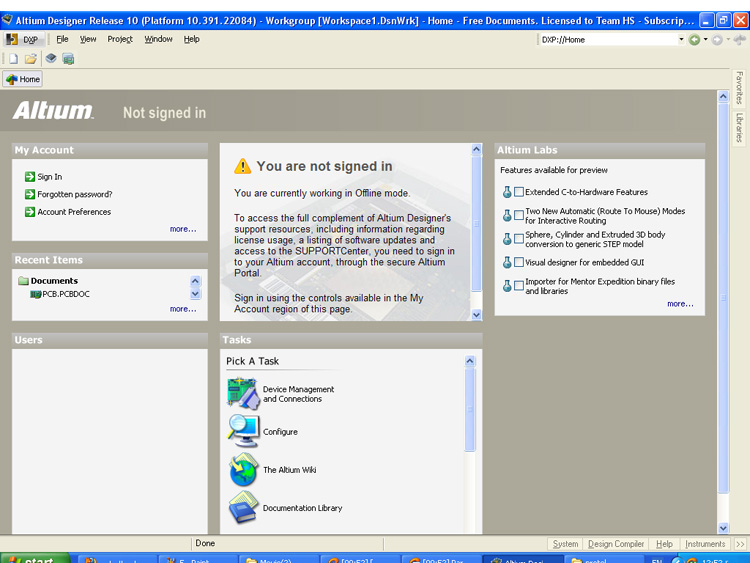The height and width of the screenshot is (563, 750).
Task: Switch to the Libraries side tab
Action: (x=740, y=127)
